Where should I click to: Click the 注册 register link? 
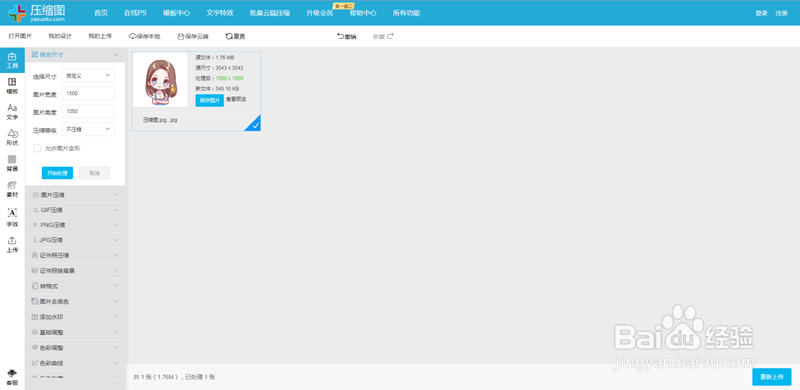click(781, 13)
